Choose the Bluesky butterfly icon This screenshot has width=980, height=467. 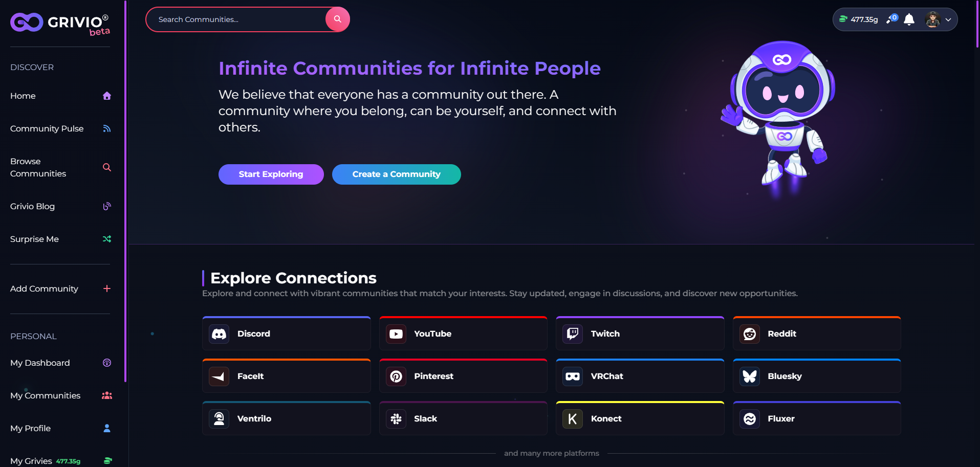click(750, 376)
